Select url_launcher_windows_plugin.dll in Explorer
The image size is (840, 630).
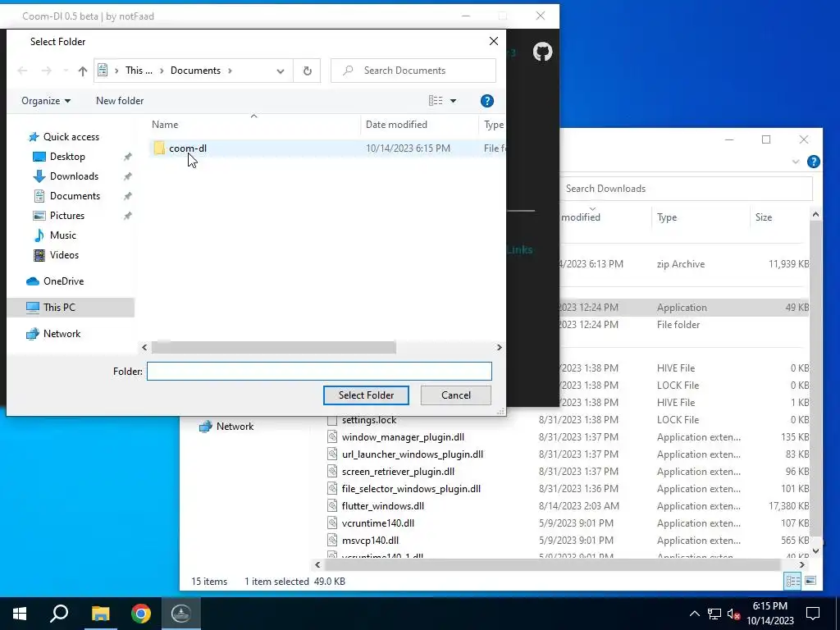(x=413, y=454)
